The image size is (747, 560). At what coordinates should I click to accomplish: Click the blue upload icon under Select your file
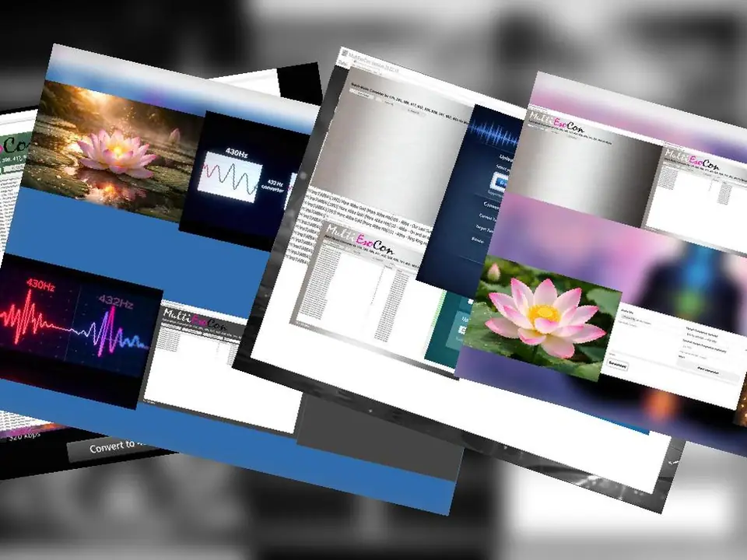(500, 181)
